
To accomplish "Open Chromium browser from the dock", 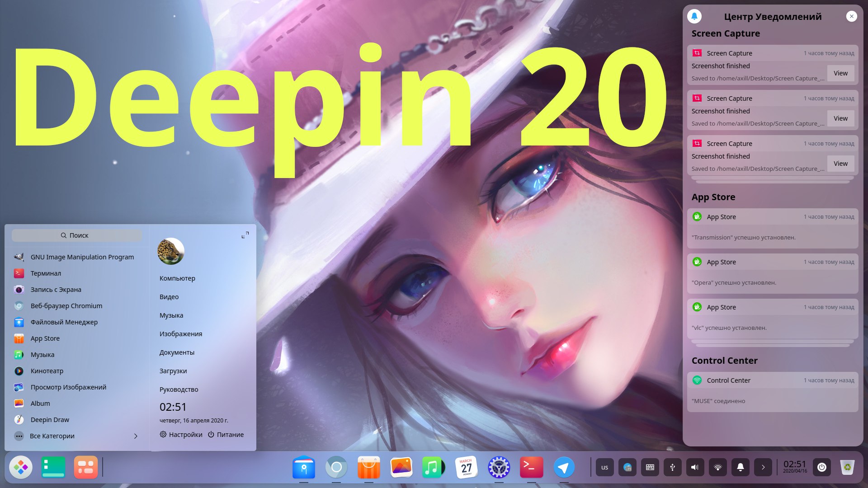I will click(x=336, y=467).
